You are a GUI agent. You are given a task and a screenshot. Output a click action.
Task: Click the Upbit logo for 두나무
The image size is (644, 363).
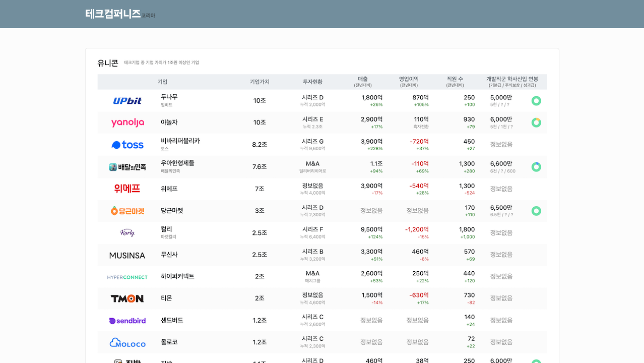point(126,100)
